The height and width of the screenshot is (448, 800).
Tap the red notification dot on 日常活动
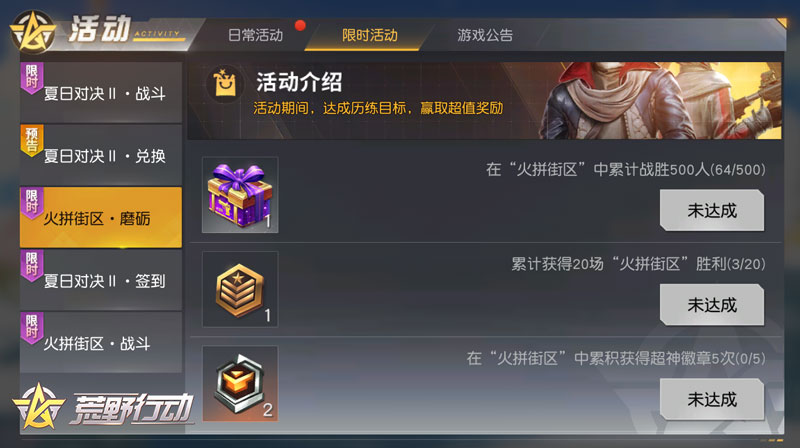tap(300, 25)
